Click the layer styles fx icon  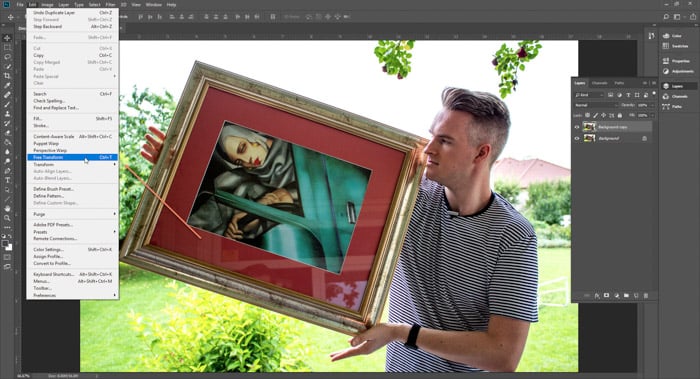(597, 296)
